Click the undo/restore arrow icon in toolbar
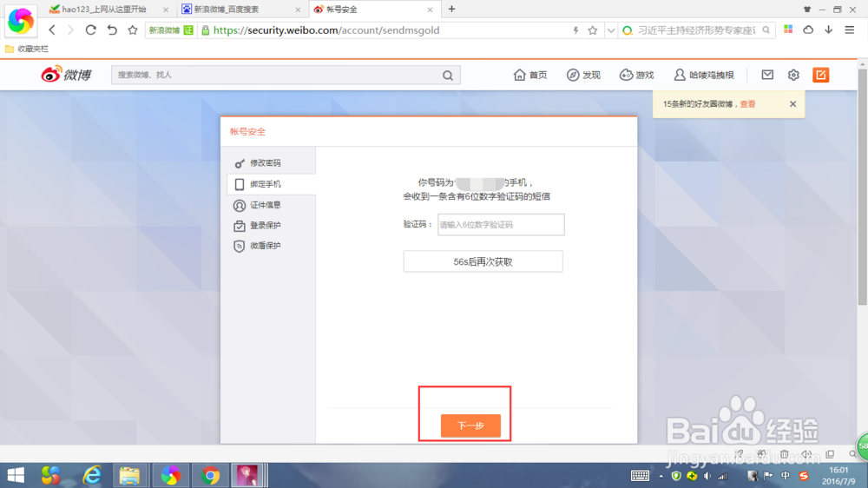Screen dimensions: 868x488 tap(112, 30)
